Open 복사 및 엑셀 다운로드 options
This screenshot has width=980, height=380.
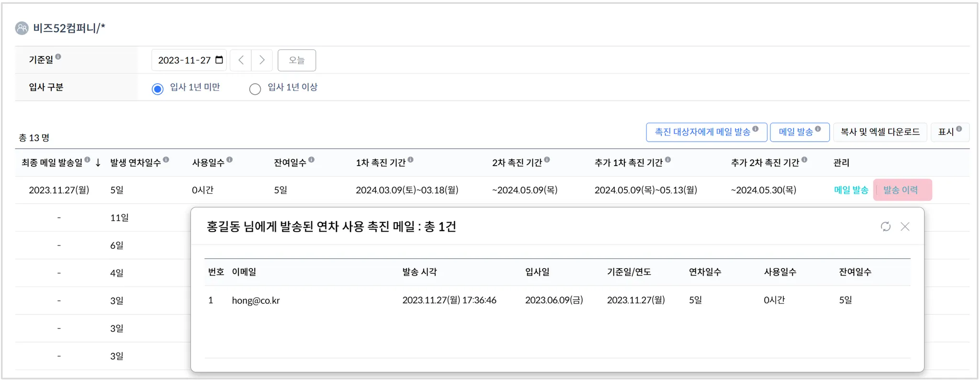[x=880, y=132]
